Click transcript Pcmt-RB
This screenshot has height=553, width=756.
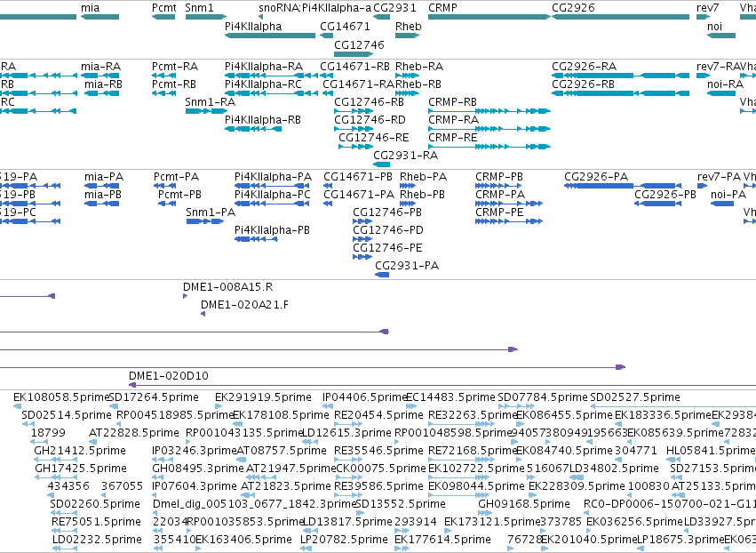pos(164,93)
